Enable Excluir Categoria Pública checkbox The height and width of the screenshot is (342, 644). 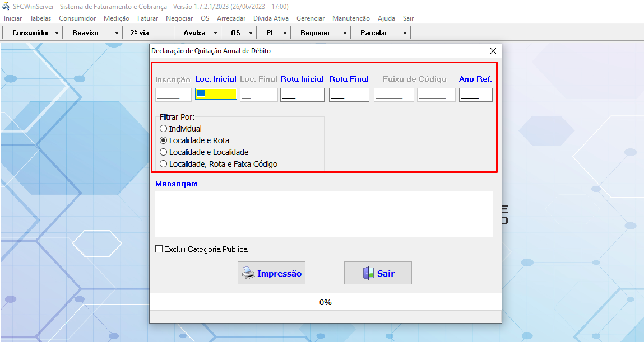tap(159, 249)
